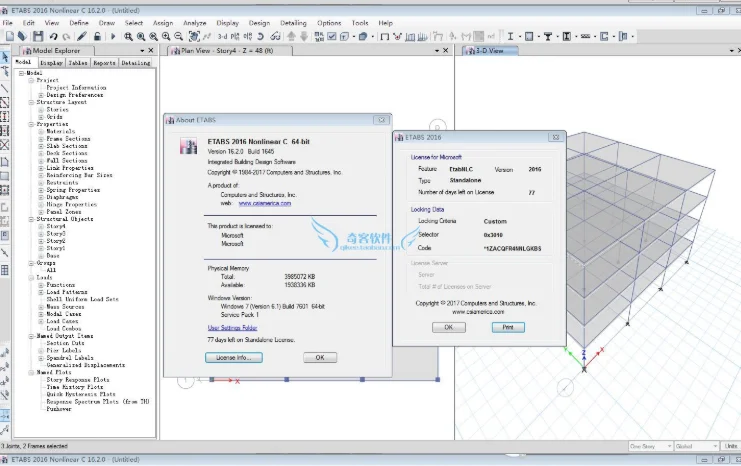Open display options checkmark icon

pos(332,36)
